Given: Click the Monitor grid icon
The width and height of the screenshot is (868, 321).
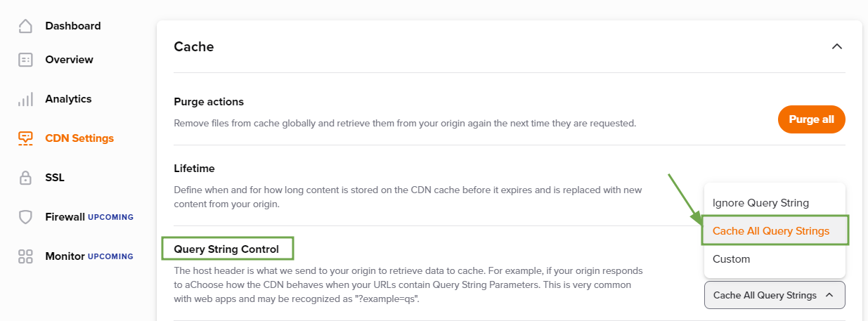Looking at the screenshot, I should 25,256.
